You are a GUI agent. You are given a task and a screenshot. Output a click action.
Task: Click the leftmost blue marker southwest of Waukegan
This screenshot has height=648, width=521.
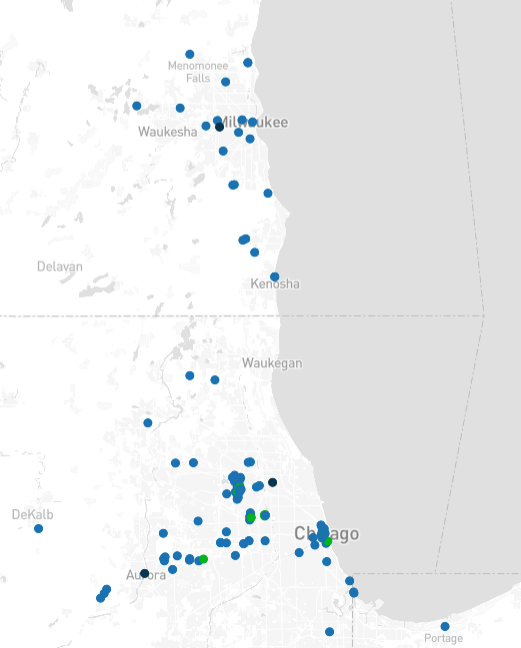[190, 376]
